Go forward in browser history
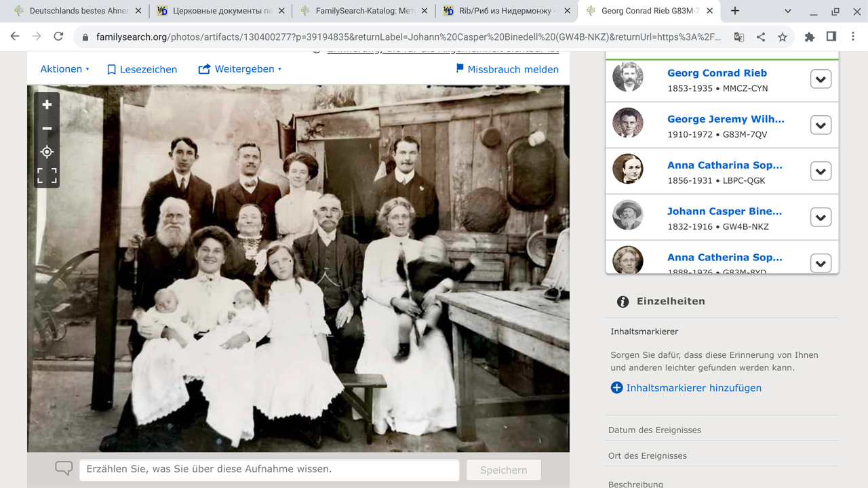The image size is (868, 488). point(37,37)
